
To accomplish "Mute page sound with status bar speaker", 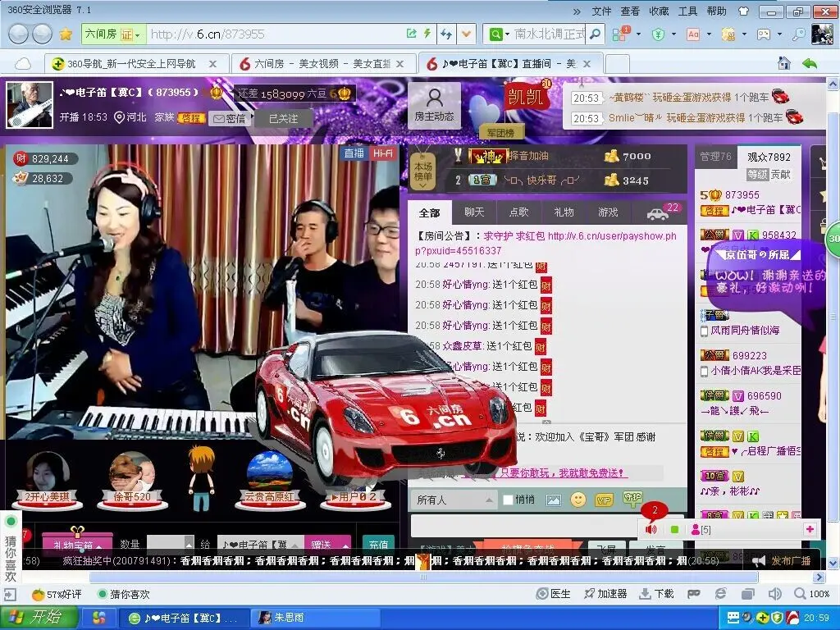I will coord(774,594).
